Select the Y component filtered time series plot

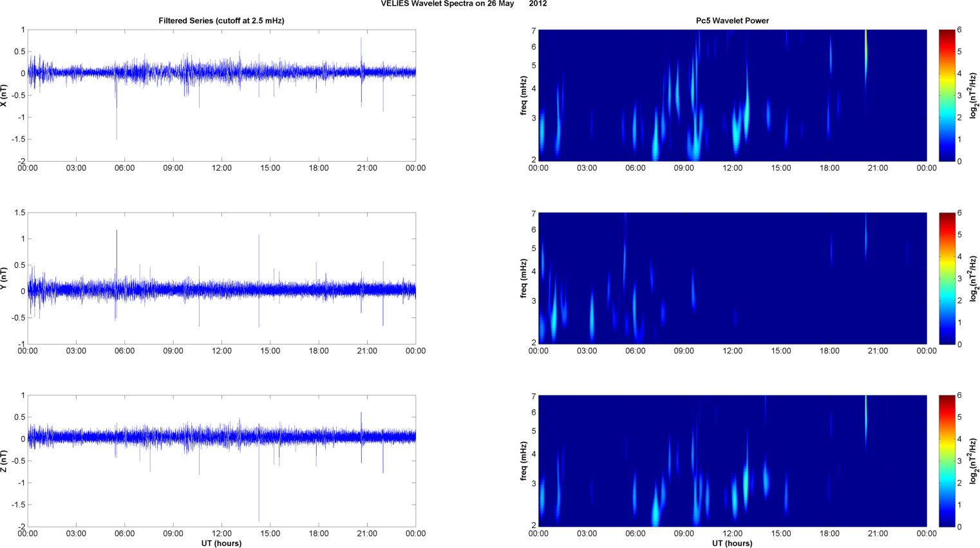(x=221, y=278)
